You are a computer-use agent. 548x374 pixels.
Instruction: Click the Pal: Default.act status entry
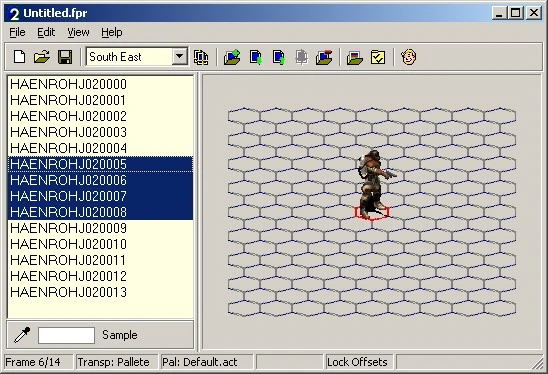pos(207,362)
